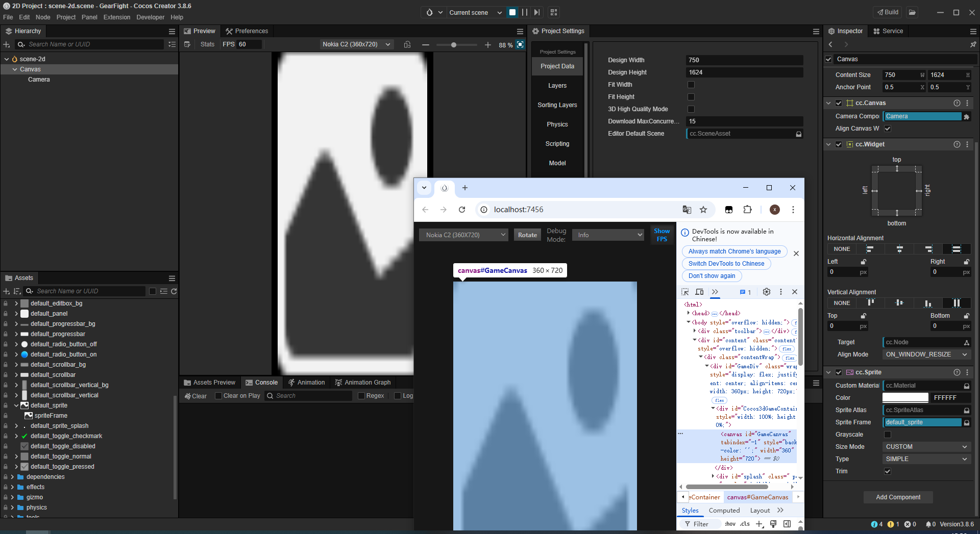
Task: Toggle device toolbar icon in DevTools
Action: coord(699,292)
